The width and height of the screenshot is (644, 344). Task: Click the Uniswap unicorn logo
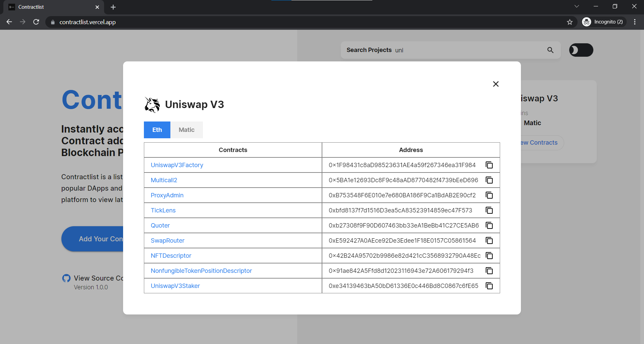tap(152, 105)
